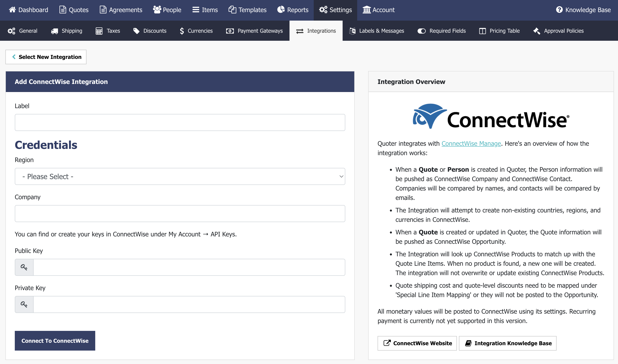Click the Dashboard home icon
618x364 pixels.
tap(13, 10)
